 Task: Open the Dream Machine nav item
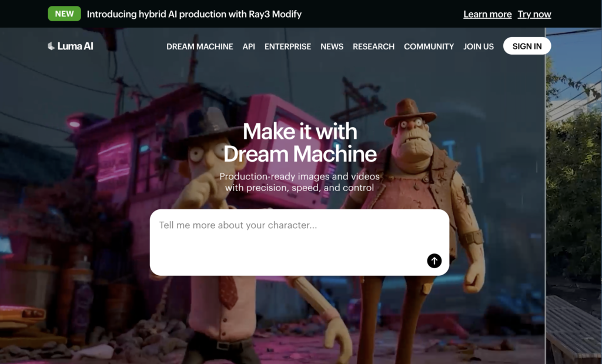click(x=200, y=46)
